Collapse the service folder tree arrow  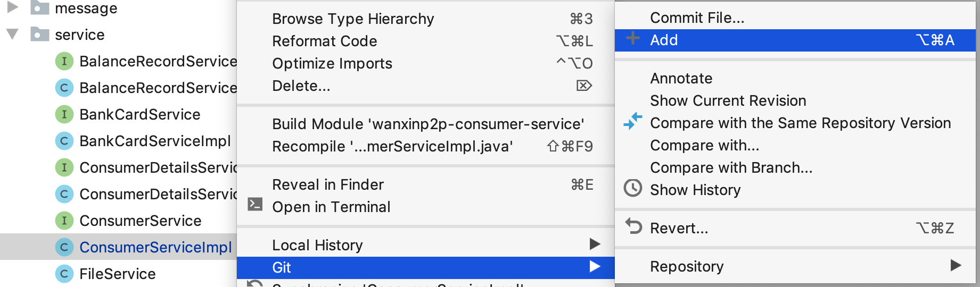pos(12,35)
